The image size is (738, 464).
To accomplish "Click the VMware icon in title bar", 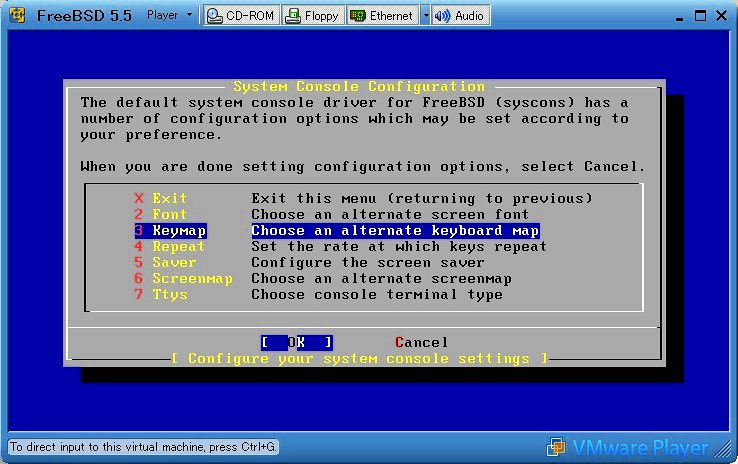I will (16, 16).
